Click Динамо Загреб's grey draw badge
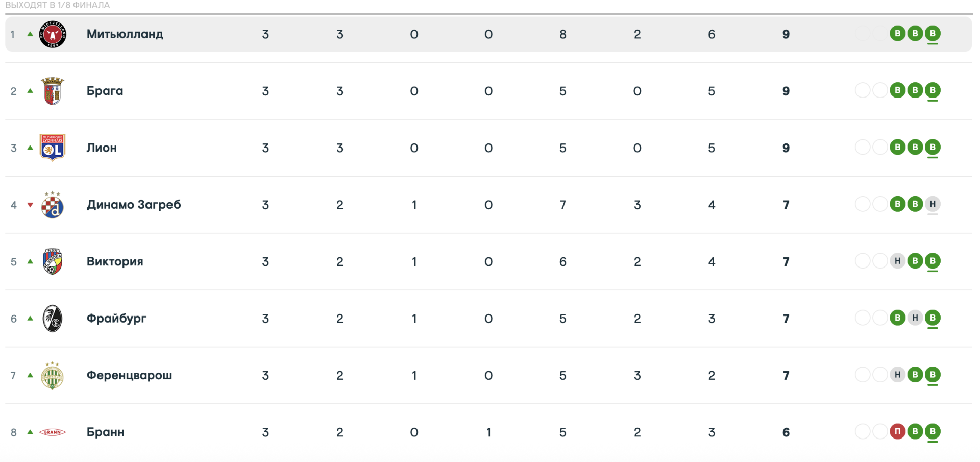The image size is (980, 462). (933, 204)
